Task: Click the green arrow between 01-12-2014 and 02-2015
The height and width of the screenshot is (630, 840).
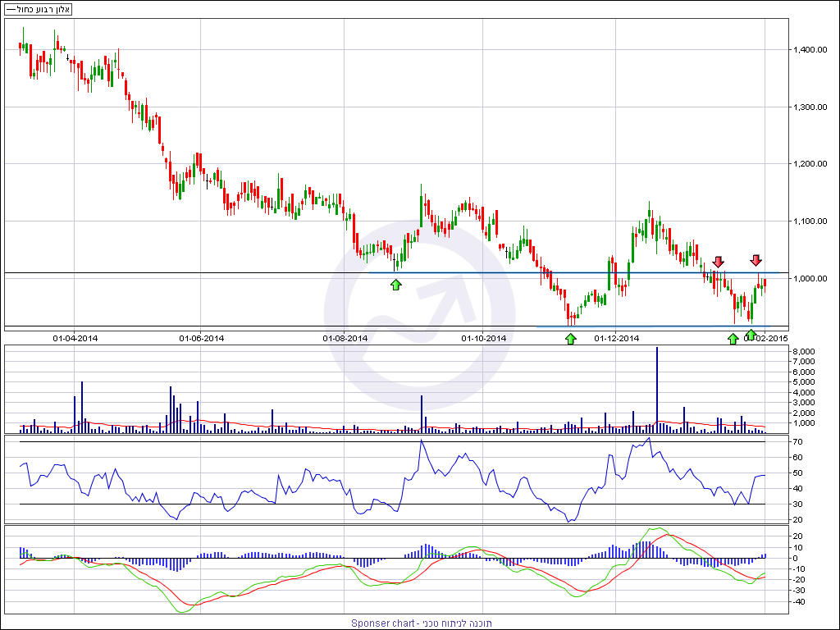Action: click(x=733, y=338)
